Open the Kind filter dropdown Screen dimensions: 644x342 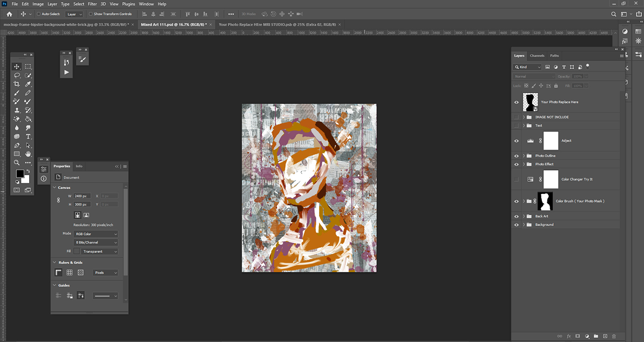point(528,67)
